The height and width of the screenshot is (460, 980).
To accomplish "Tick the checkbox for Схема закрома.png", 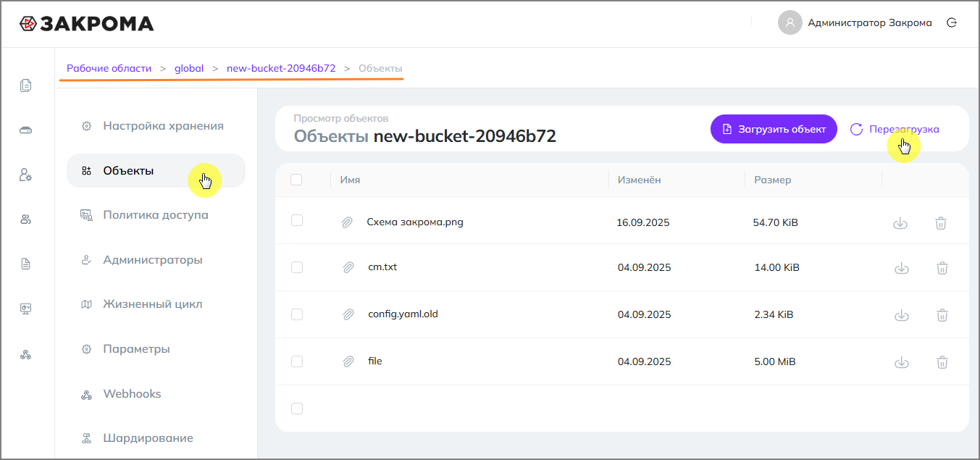I will [x=296, y=220].
